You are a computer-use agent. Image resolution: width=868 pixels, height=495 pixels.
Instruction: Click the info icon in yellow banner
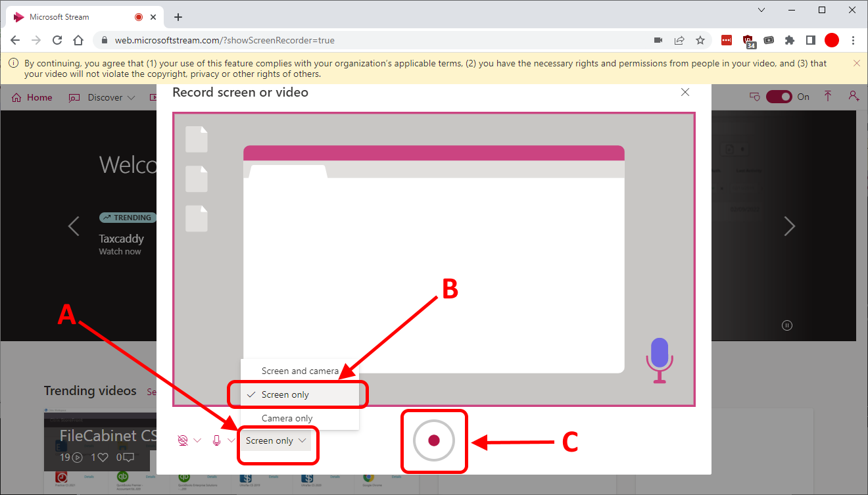tap(14, 64)
